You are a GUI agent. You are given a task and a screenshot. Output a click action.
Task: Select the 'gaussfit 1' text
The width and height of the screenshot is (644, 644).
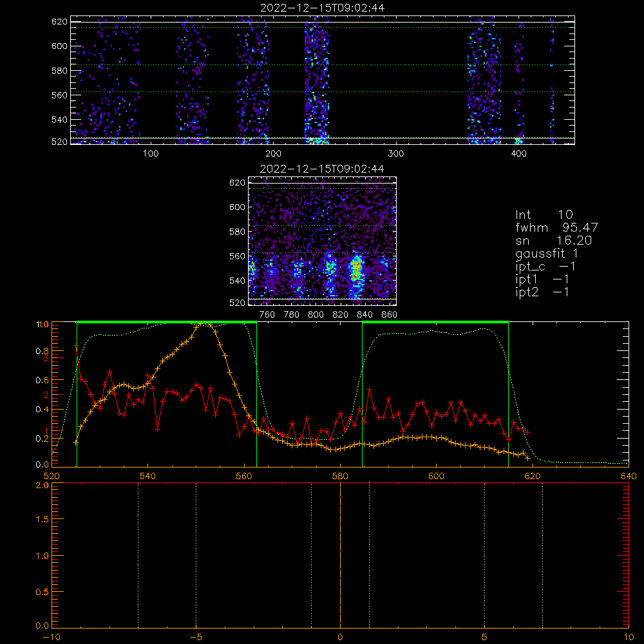547,253
